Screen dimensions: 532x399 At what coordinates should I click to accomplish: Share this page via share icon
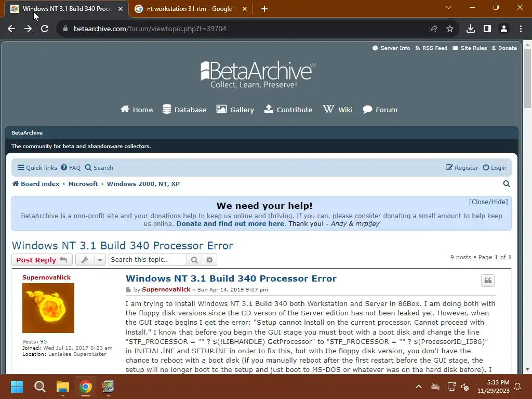tap(433, 29)
